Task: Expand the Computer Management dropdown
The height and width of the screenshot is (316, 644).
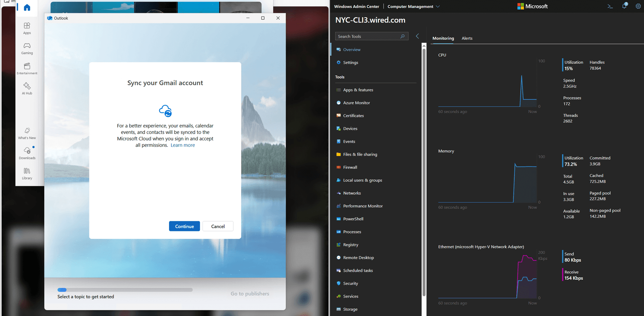Action: pyautogui.click(x=413, y=6)
